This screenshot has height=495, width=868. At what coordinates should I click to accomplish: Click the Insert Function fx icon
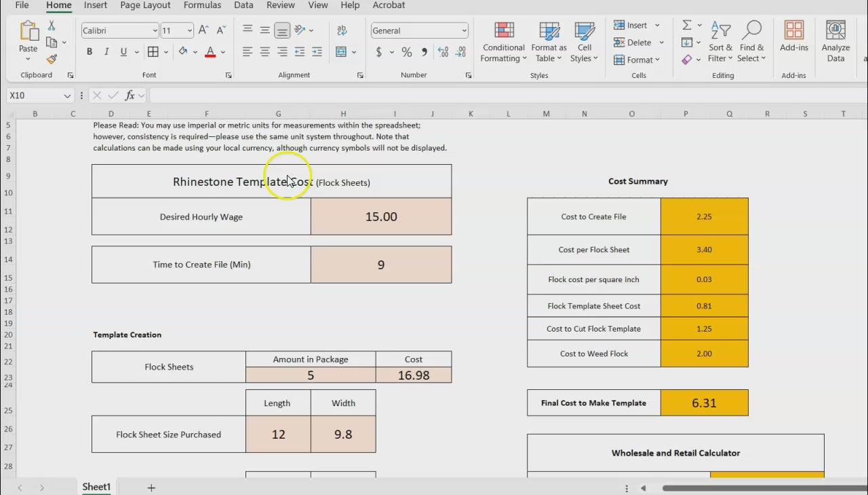(x=130, y=96)
